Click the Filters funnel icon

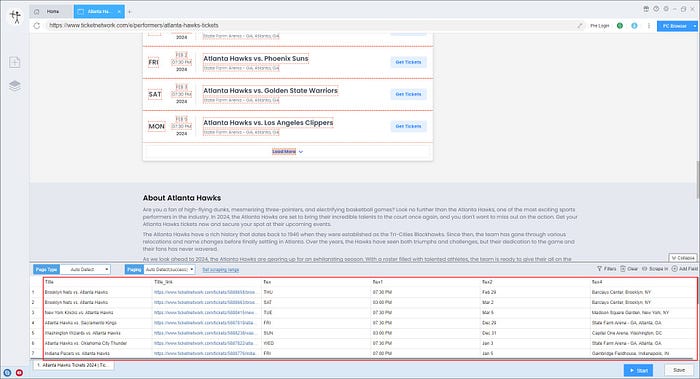point(600,269)
